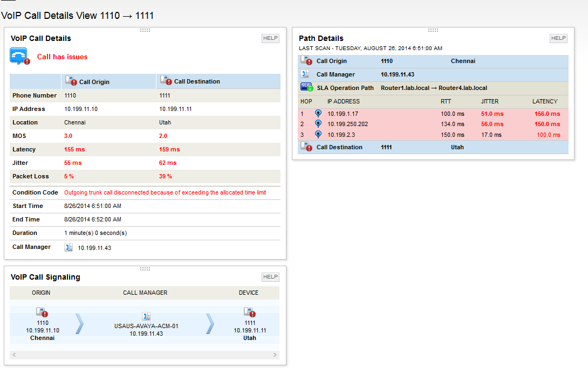This screenshot has width=588, height=368.
Task: Click hop IP address 10.199.2.3
Action: [341, 135]
